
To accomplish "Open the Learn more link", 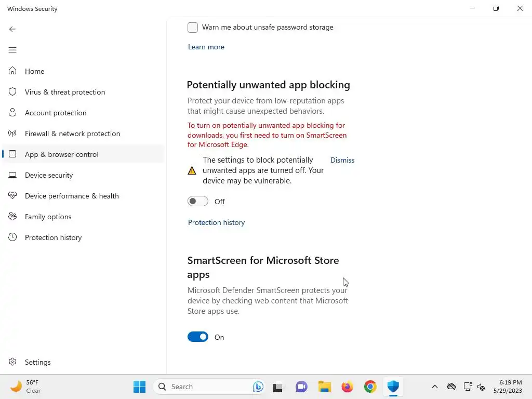I will click(206, 47).
